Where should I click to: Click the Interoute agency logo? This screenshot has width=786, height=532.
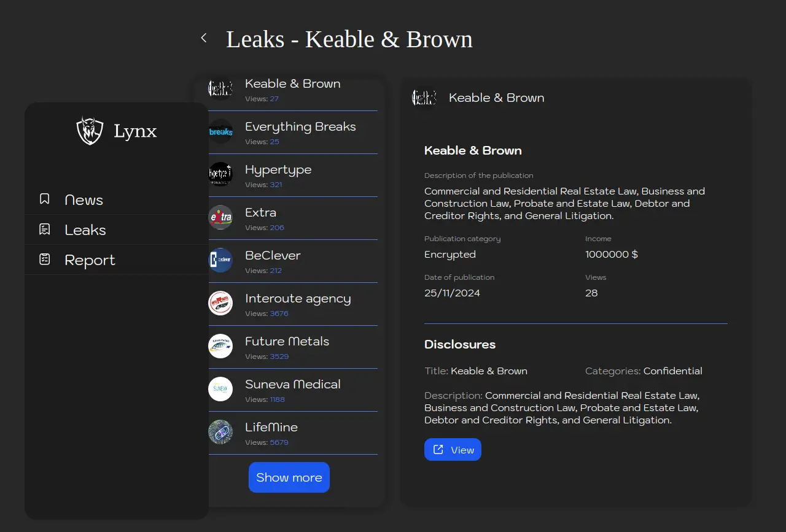coord(220,303)
